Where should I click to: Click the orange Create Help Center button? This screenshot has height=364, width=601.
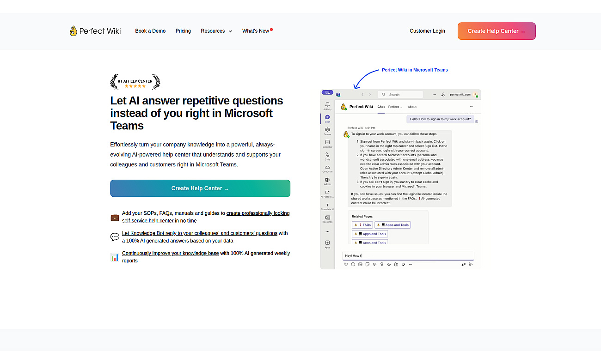pyautogui.click(x=497, y=31)
